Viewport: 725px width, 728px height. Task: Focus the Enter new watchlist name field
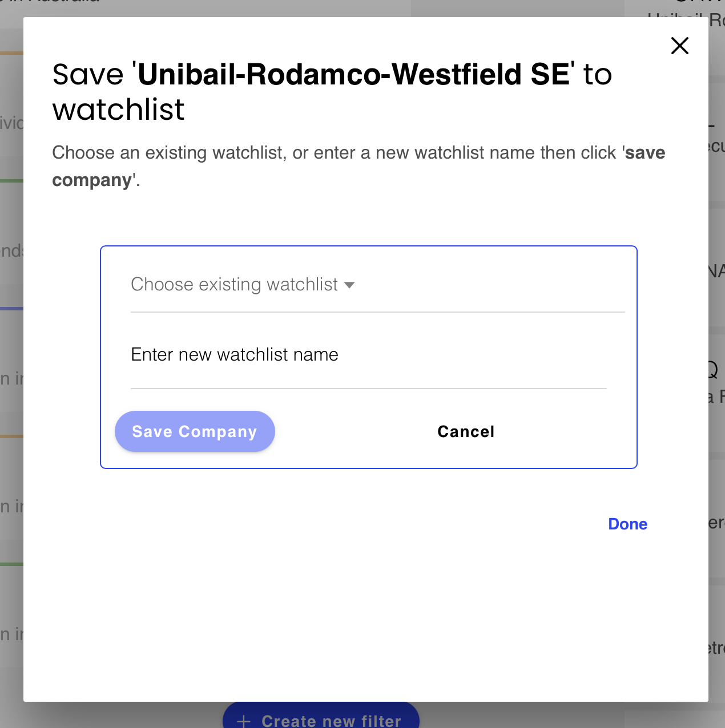[368, 355]
